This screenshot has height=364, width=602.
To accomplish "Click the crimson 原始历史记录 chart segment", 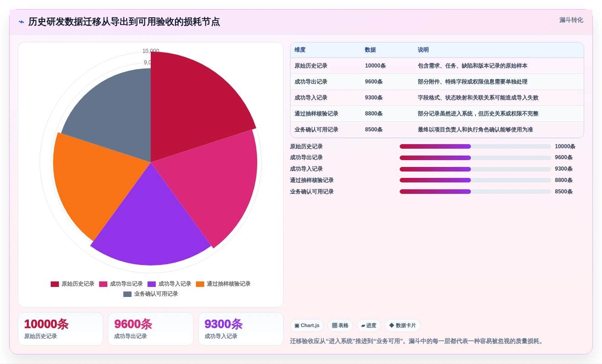I will pyautogui.click(x=192, y=105).
